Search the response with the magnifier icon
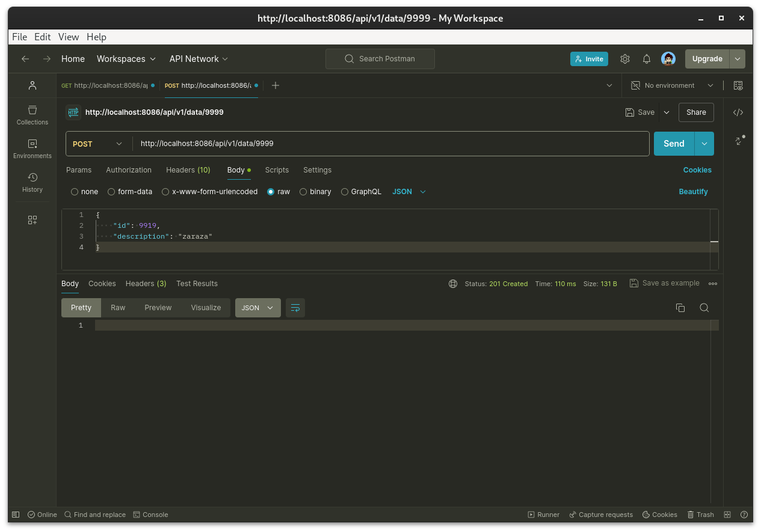Screen dimensions: 761x532 click(704, 308)
